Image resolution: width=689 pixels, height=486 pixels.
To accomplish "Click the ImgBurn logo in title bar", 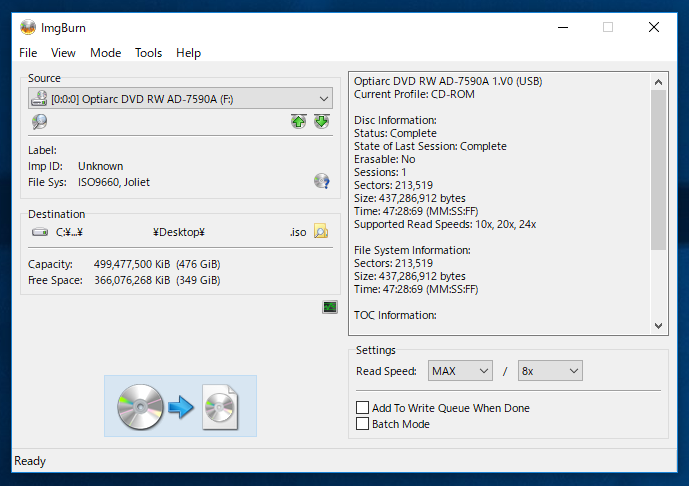I will point(28,27).
